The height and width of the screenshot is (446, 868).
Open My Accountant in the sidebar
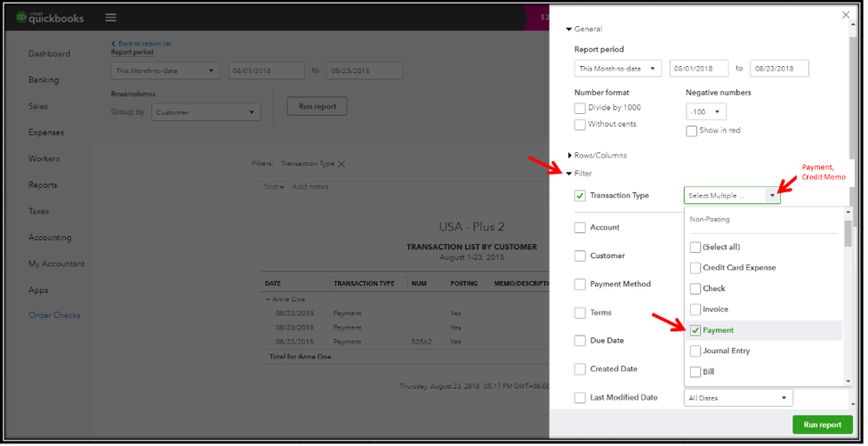coord(56,263)
